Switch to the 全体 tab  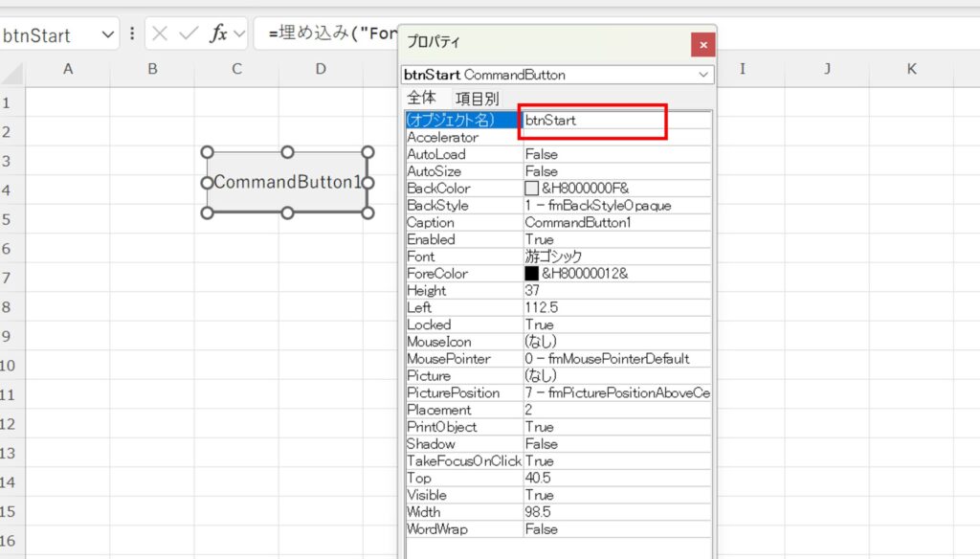tap(421, 99)
